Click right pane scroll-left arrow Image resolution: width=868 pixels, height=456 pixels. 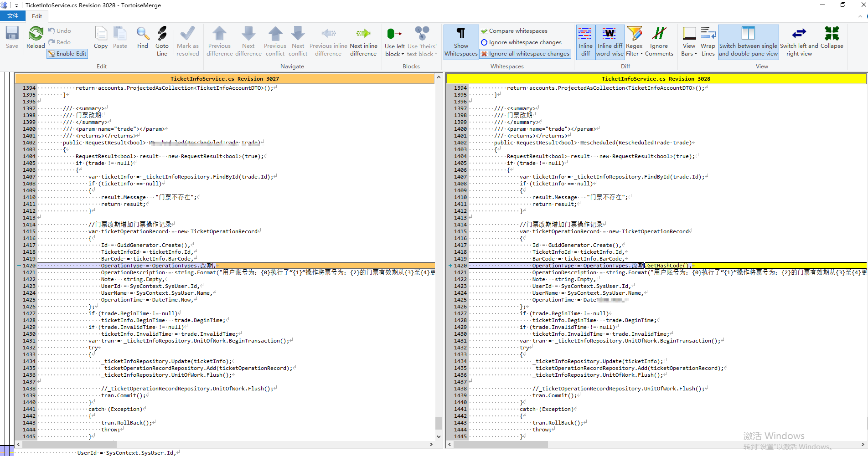pos(449,444)
